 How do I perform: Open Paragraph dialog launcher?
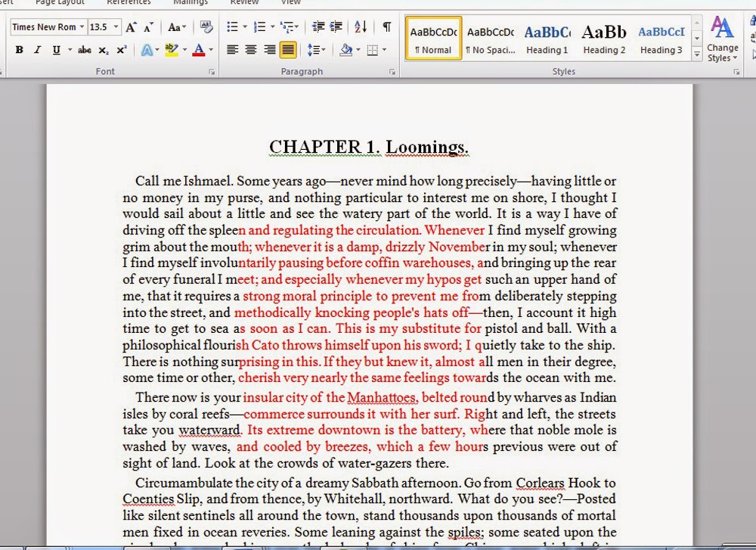[392, 71]
